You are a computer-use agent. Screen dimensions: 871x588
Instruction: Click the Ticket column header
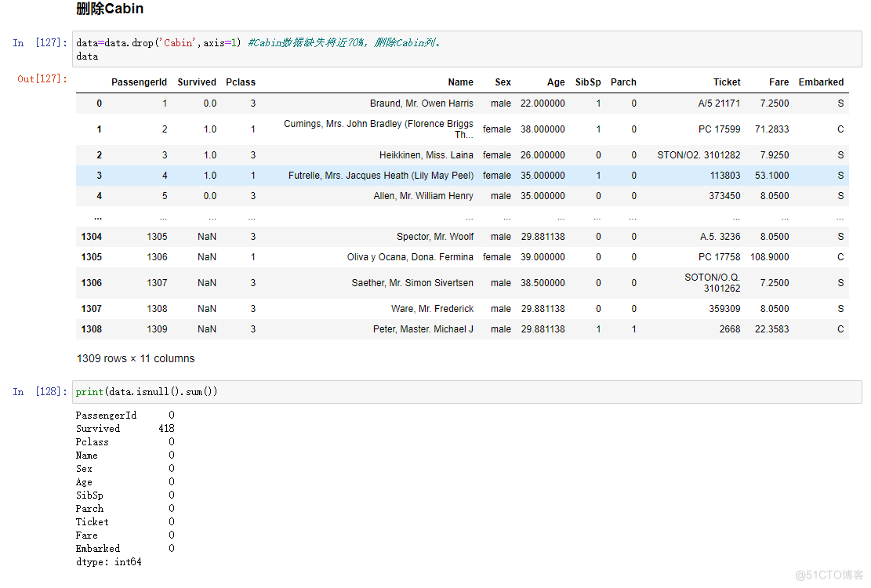coord(727,82)
